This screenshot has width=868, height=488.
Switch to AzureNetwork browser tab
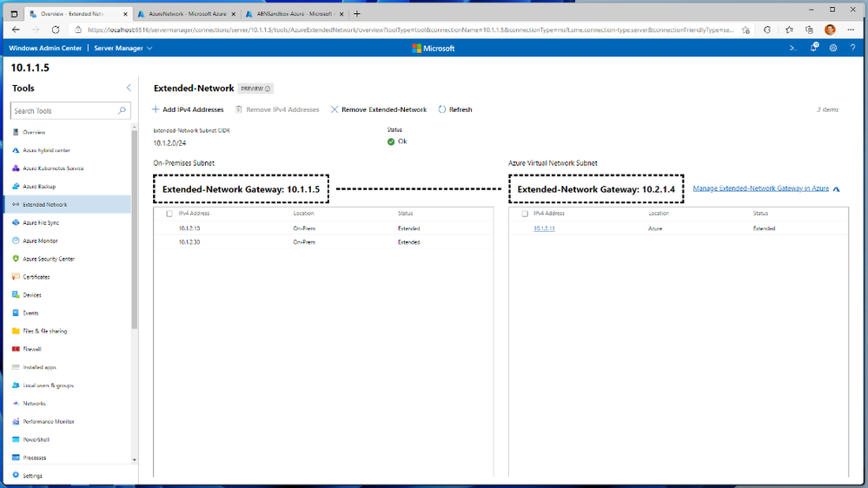[187, 14]
